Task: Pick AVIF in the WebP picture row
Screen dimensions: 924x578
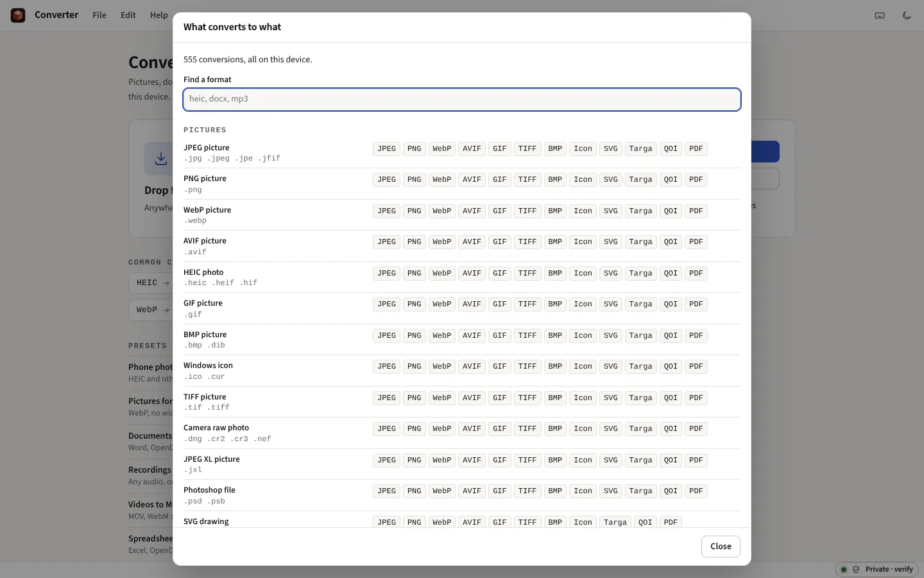Action: (x=472, y=211)
